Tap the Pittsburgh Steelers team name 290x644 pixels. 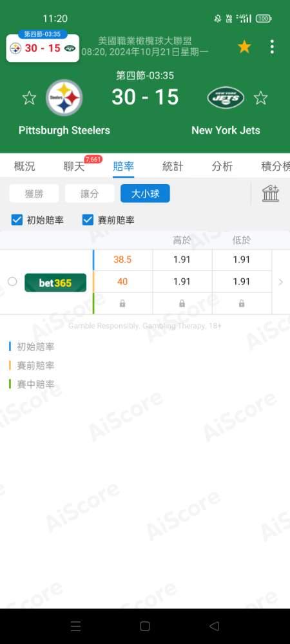(x=64, y=131)
